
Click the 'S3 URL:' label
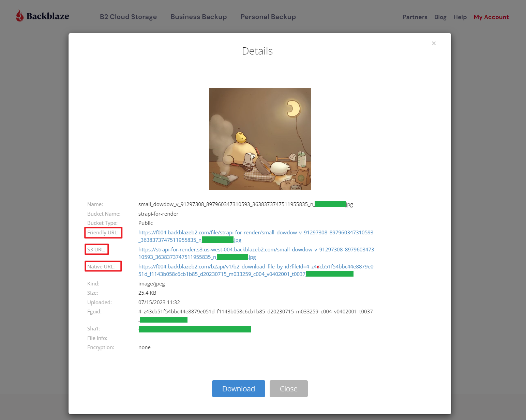click(x=96, y=249)
